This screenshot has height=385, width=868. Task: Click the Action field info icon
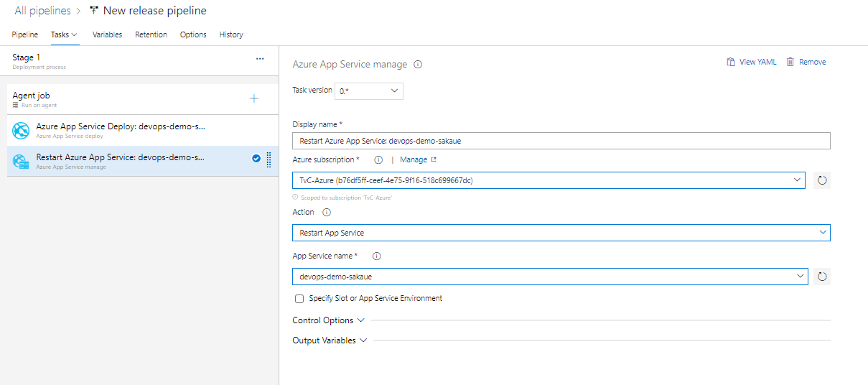click(327, 213)
